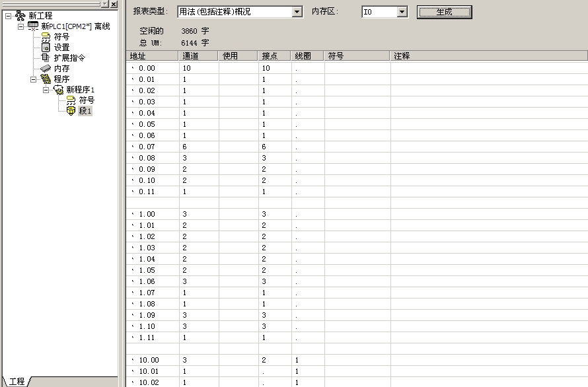The width and height of the screenshot is (588, 387).
Task: Switch to the 工程 tab
Action: pos(17,381)
